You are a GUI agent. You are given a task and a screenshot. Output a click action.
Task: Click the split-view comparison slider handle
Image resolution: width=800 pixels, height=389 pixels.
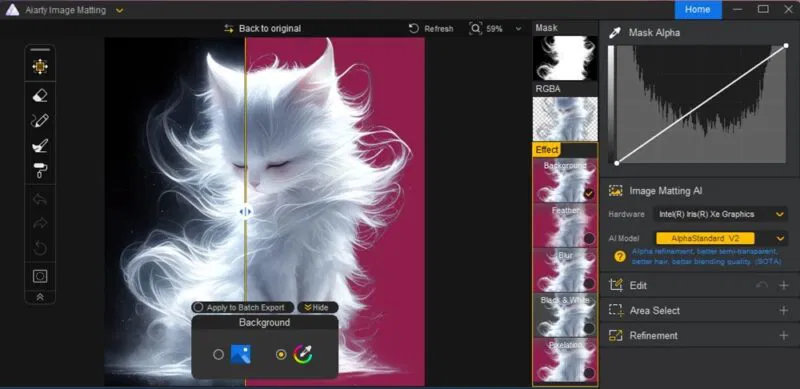[245, 211]
